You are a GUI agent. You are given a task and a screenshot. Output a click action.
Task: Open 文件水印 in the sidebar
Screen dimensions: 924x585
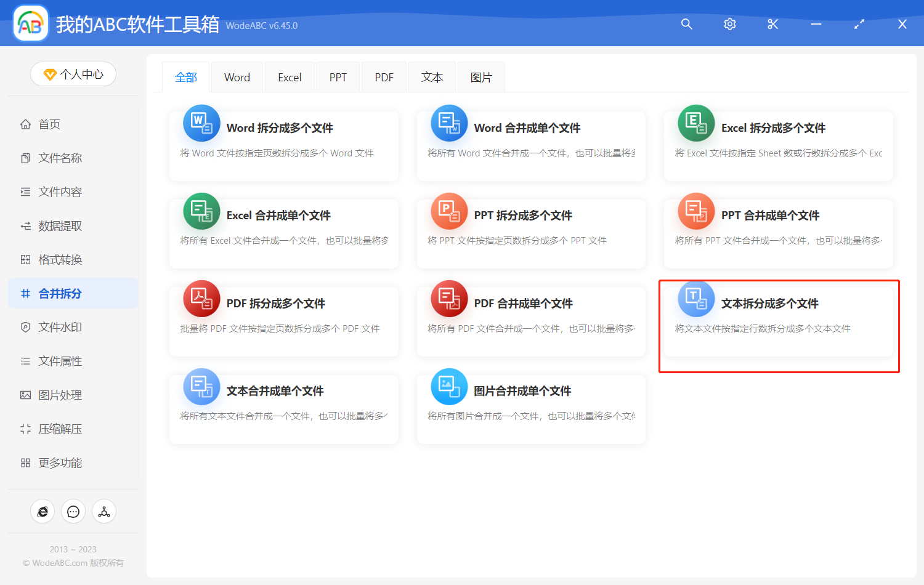pyautogui.click(x=60, y=328)
